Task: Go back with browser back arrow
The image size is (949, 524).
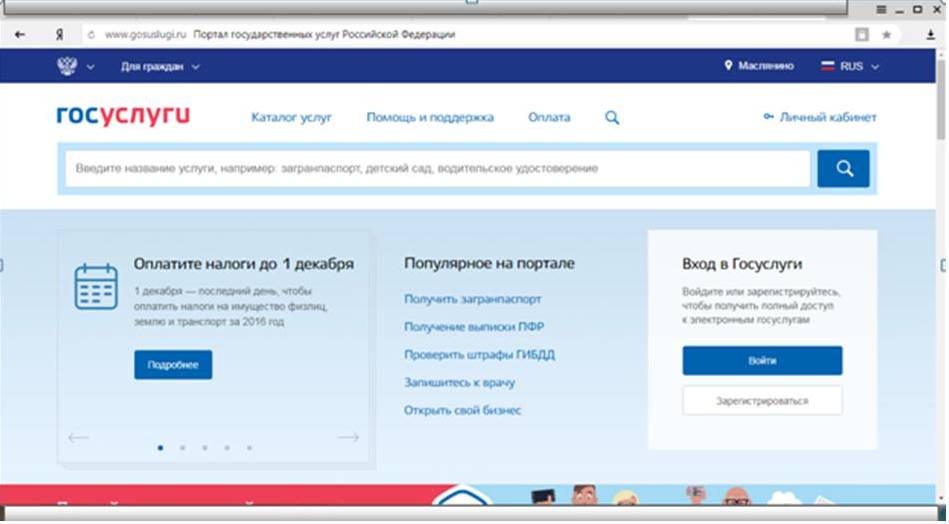Action: [19, 34]
